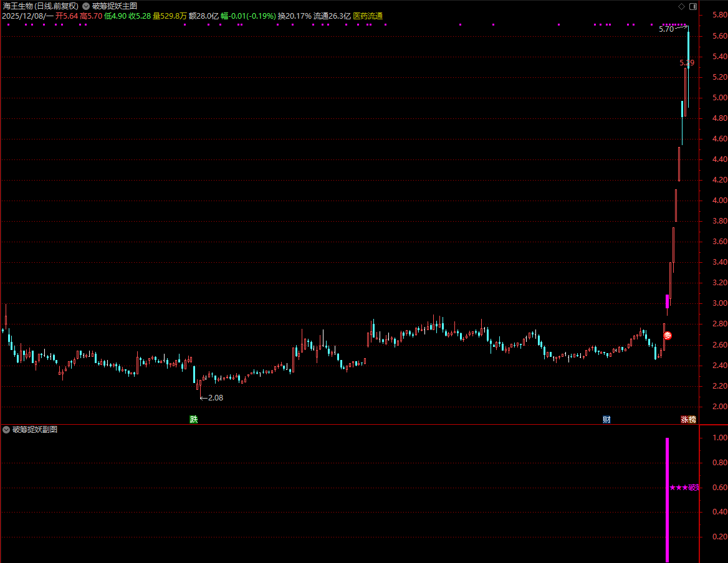The image size is (728, 563).
Task: Select the 破筹捉妖副图 indicator name
Action: pos(35,430)
